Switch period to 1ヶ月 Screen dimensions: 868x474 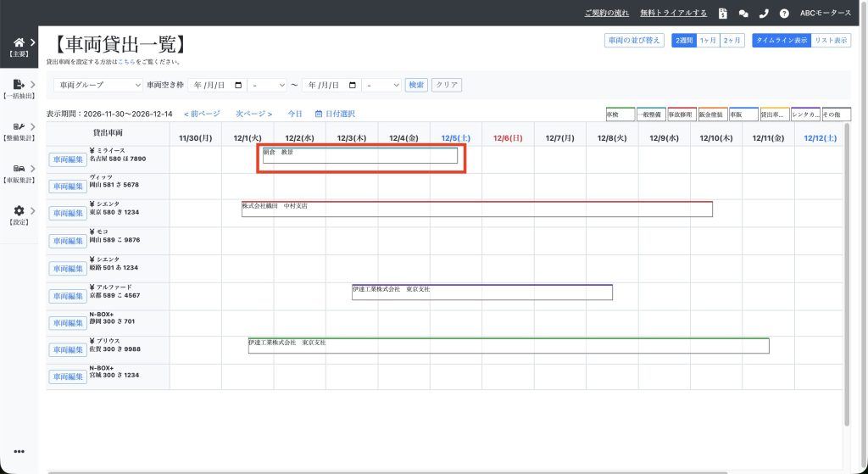click(708, 41)
